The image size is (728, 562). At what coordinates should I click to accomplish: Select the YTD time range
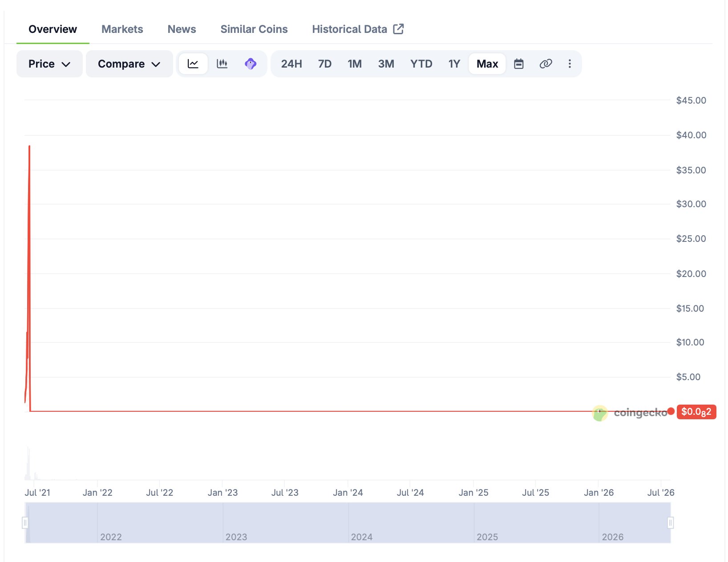tap(421, 64)
